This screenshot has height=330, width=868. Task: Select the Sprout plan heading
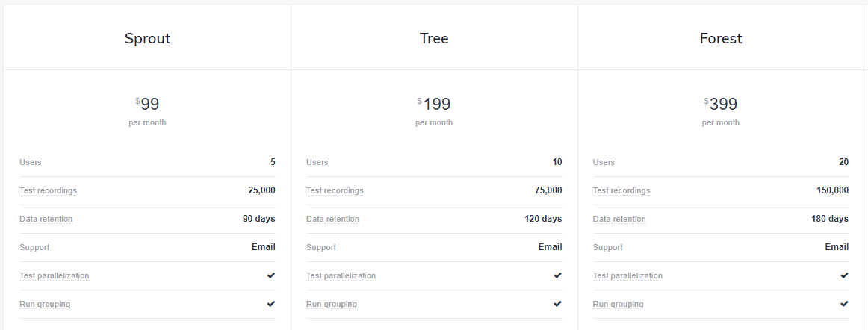point(147,38)
